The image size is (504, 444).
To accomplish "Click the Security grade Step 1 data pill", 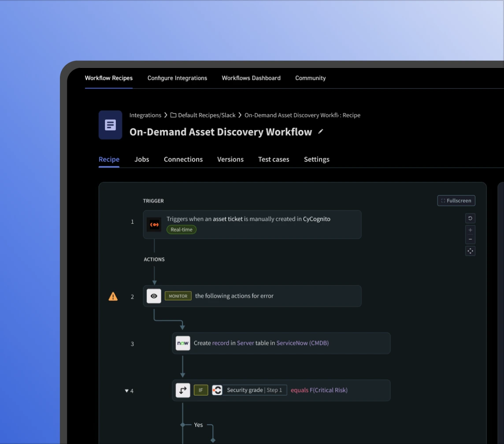I will coord(254,390).
